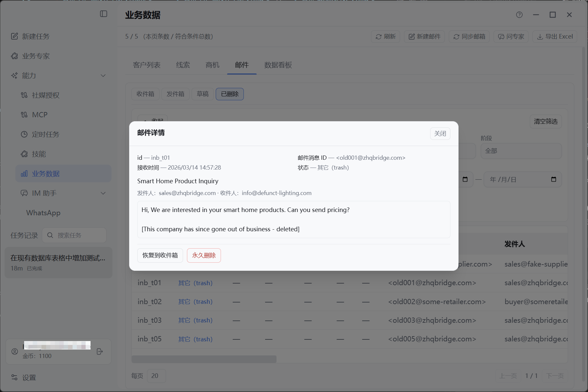Select 业务数据 in the sidebar
This screenshot has width=588, height=392.
pyautogui.click(x=63, y=173)
